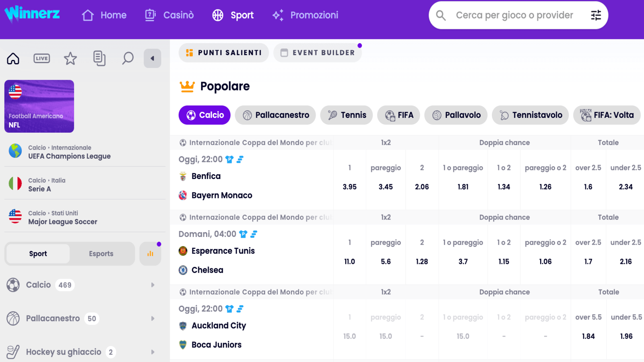Click jersey icon for Esperance Tunis match
The image size is (644, 362).
point(243,234)
